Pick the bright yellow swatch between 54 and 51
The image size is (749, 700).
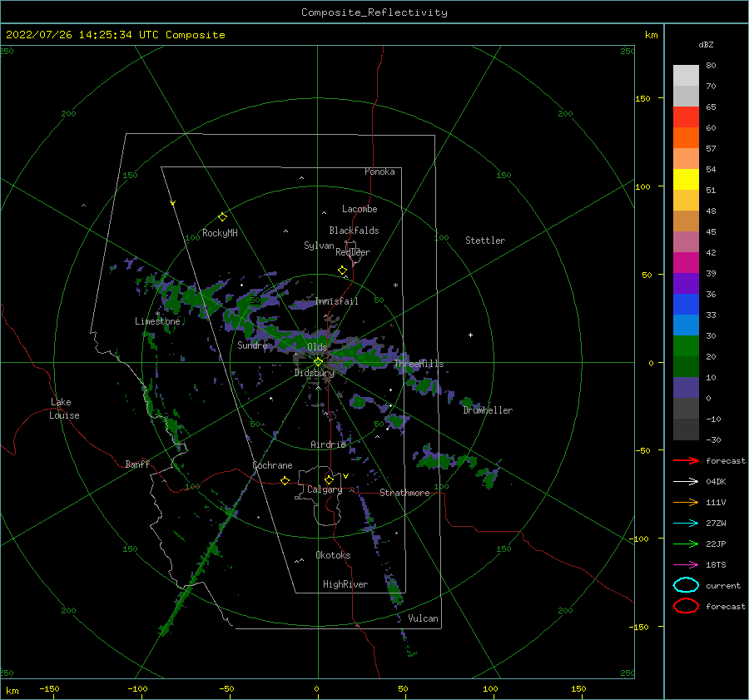(686, 179)
